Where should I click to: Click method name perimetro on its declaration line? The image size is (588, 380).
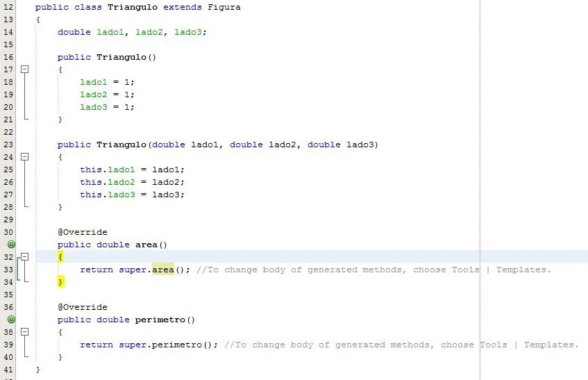[x=160, y=320]
